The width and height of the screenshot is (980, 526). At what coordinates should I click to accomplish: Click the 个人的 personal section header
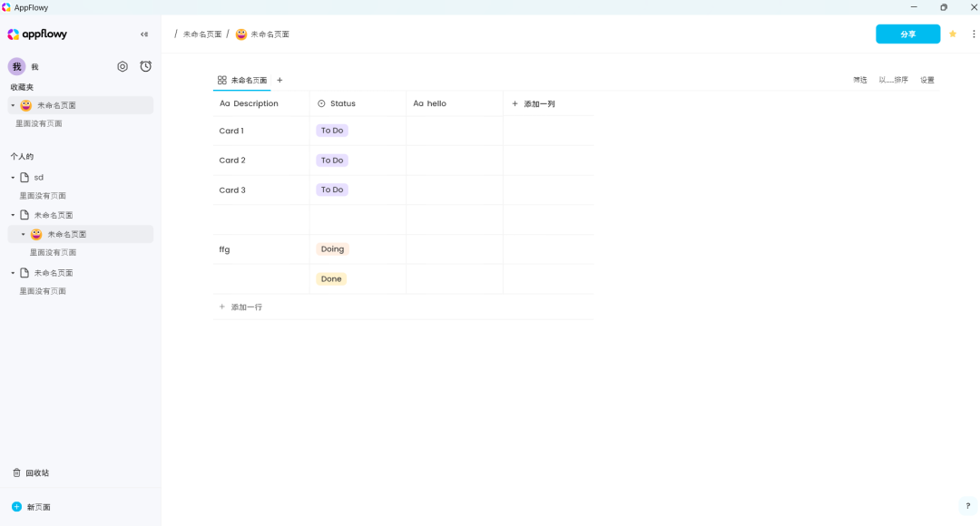point(22,157)
